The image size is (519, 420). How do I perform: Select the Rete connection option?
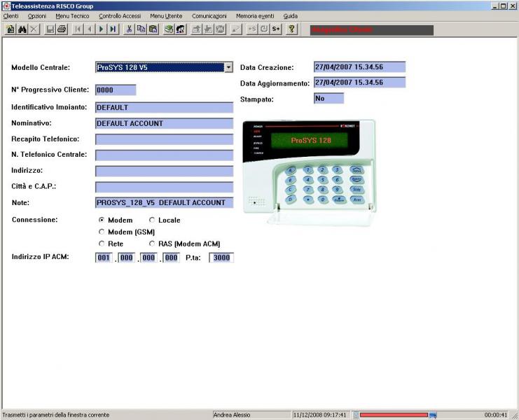pos(102,244)
